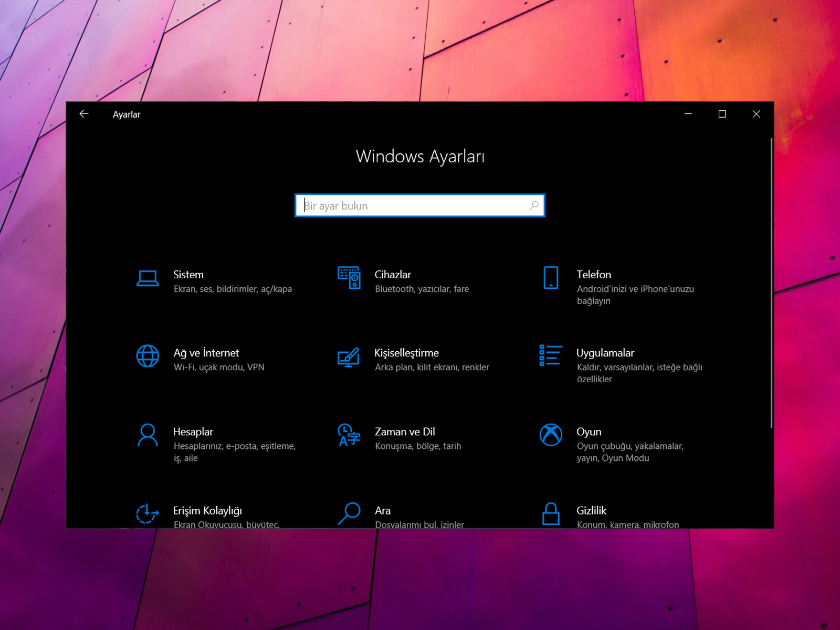This screenshot has width=840, height=630.
Task: Click the Oyun Xbox icon
Action: coord(551,435)
